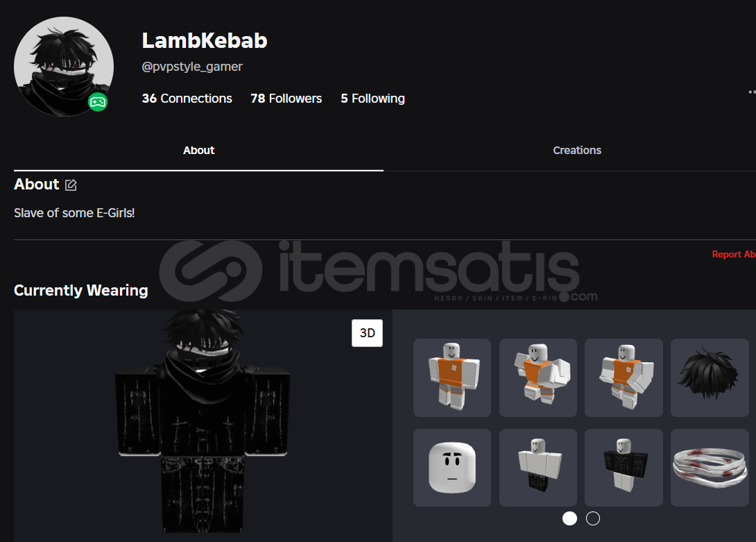Open the 5 Following list

[x=372, y=99]
